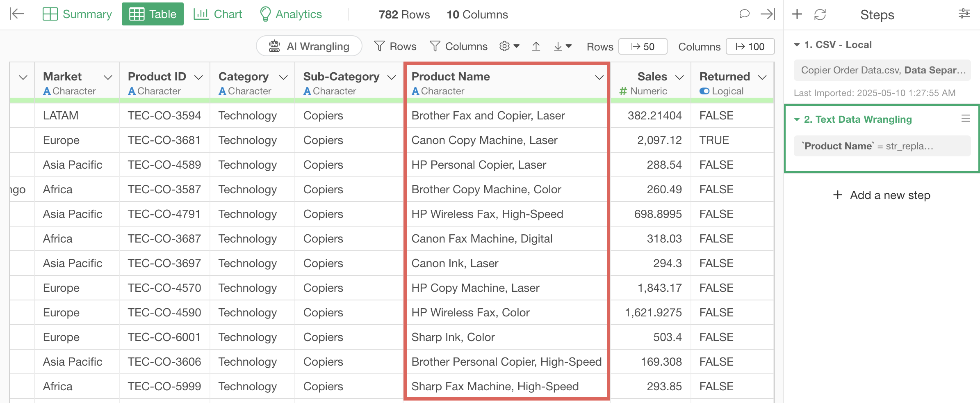Open the Summary view
The image size is (980, 403).
[77, 14]
